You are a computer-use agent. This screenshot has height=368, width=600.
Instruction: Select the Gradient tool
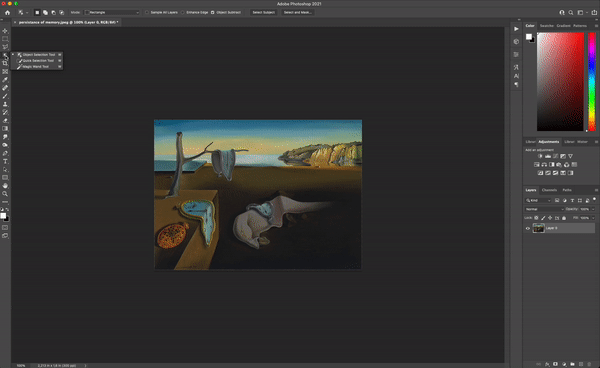click(x=5, y=129)
